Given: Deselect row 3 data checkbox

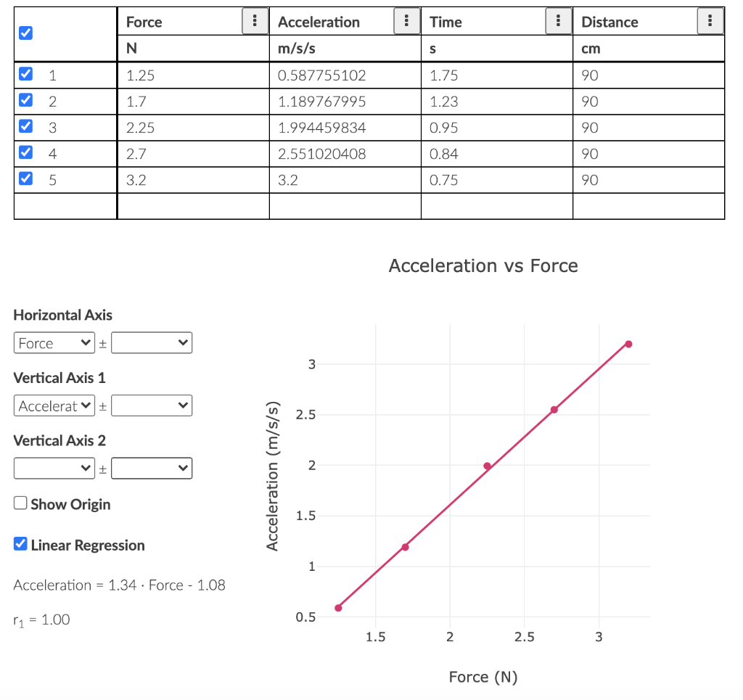Looking at the screenshot, I should point(25,126).
